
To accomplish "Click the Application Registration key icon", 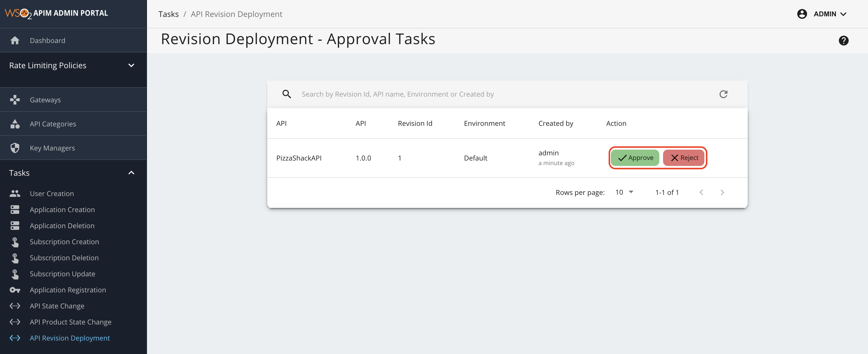I will 15,290.
